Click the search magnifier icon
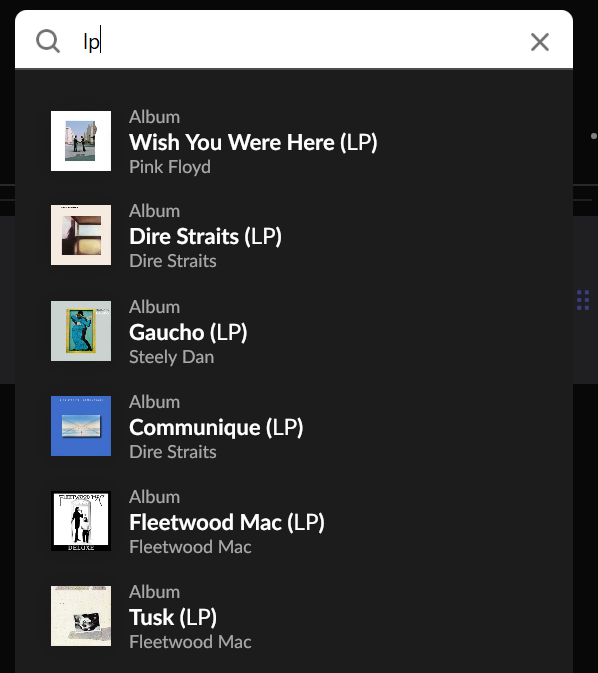The height and width of the screenshot is (673, 598). (48, 41)
